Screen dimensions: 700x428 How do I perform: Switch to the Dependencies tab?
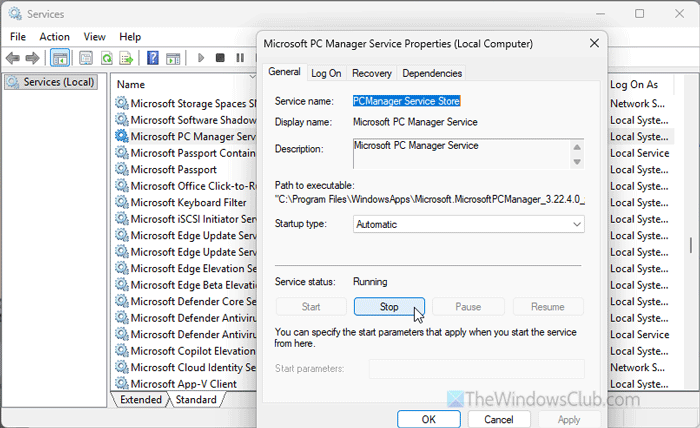(432, 73)
